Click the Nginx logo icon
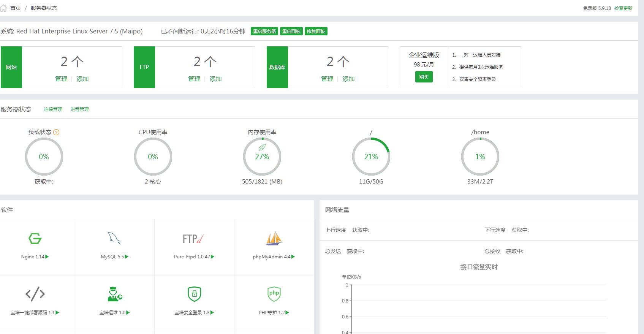 coord(35,239)
